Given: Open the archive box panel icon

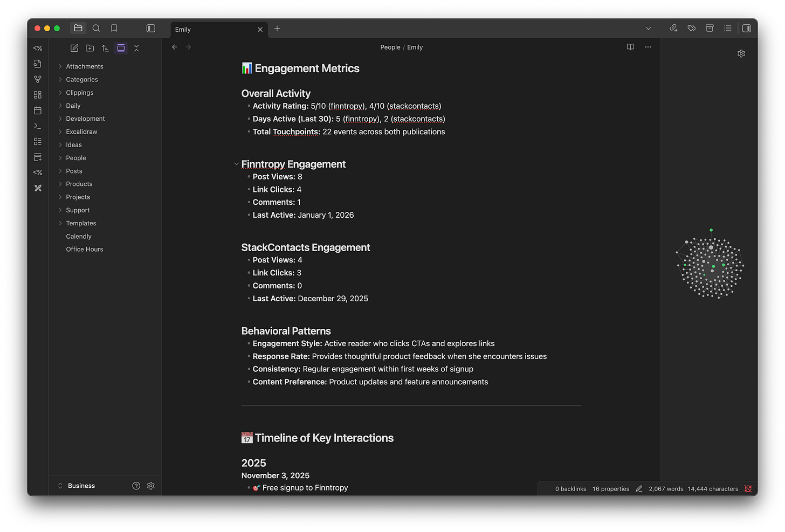Looking at the screenshot, I should click(710, 28).
